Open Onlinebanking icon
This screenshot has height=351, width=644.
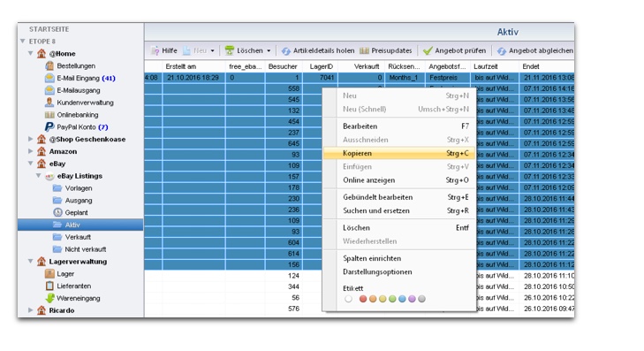click(49, 115)
